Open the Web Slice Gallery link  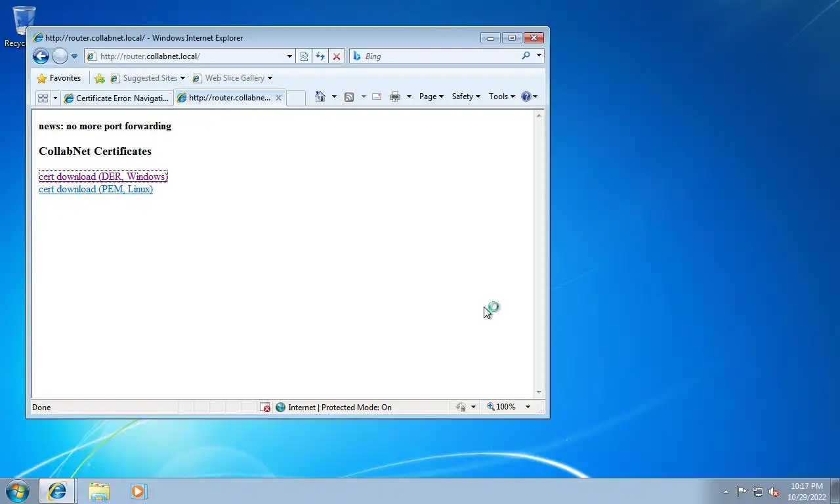coord(232,78)
